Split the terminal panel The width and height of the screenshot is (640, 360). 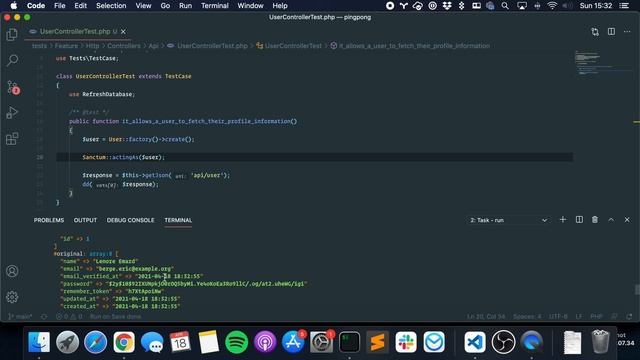tap(579, 220)
